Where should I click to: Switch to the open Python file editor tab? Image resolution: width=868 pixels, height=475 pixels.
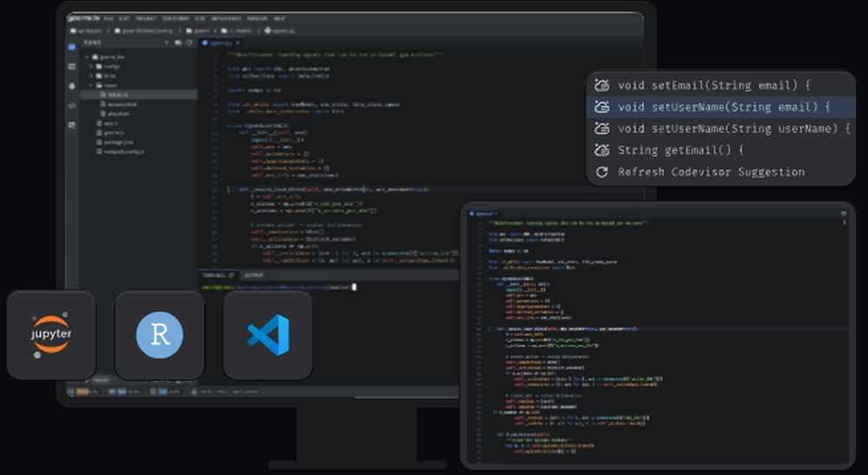tap(220, 43)
